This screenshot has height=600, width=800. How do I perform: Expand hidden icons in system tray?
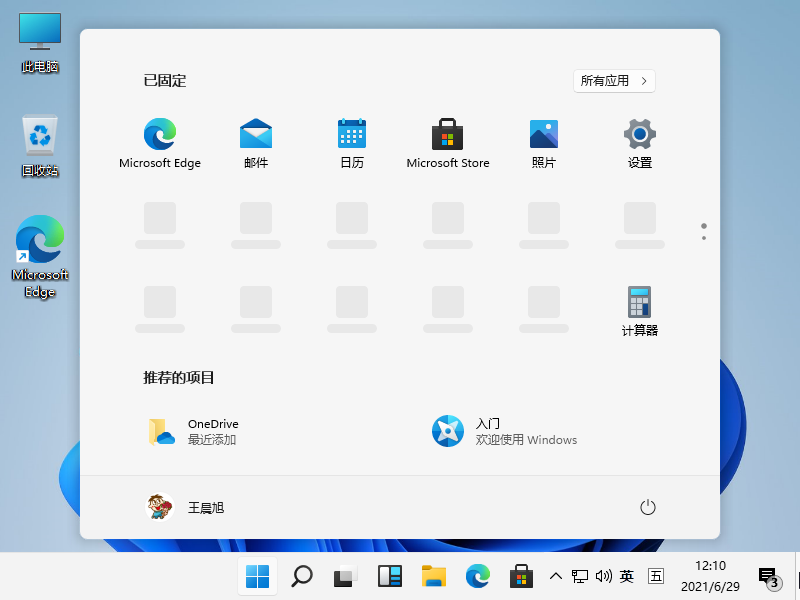(556, 576)
